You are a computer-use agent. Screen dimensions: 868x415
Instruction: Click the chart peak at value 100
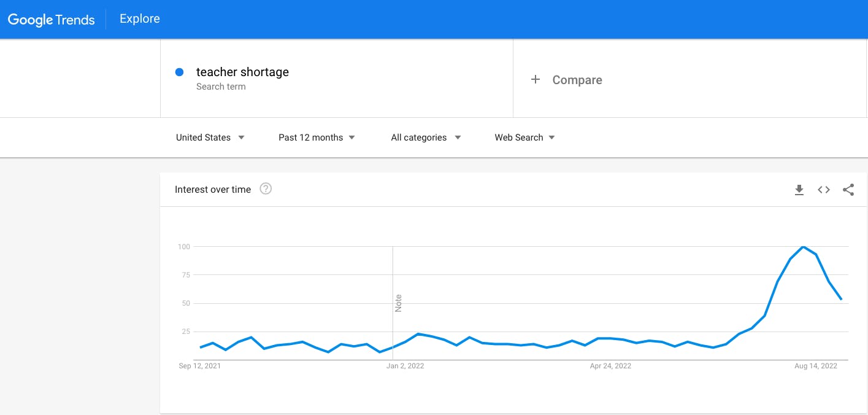tap(803, 247)
